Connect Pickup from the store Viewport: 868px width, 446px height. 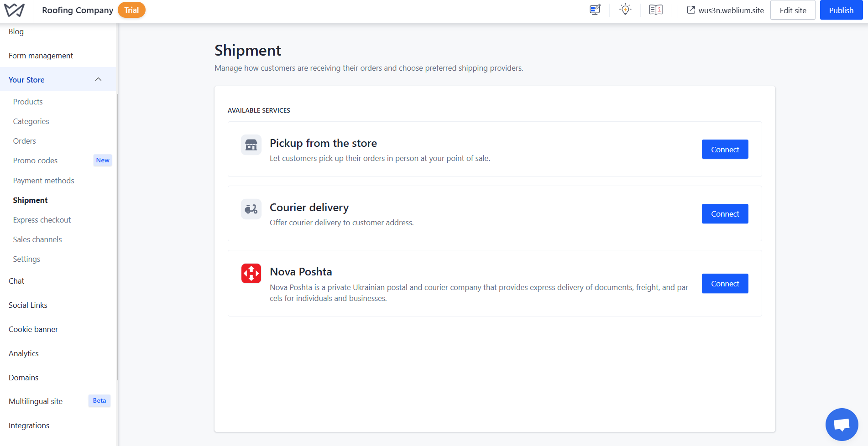click(x=725, y=150)
